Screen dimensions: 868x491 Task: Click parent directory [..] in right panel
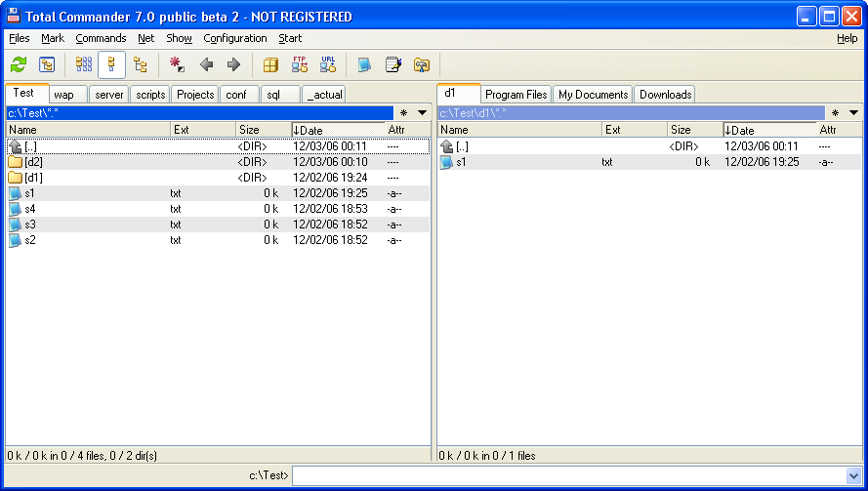pyautogui.click(x=650, y=146)
